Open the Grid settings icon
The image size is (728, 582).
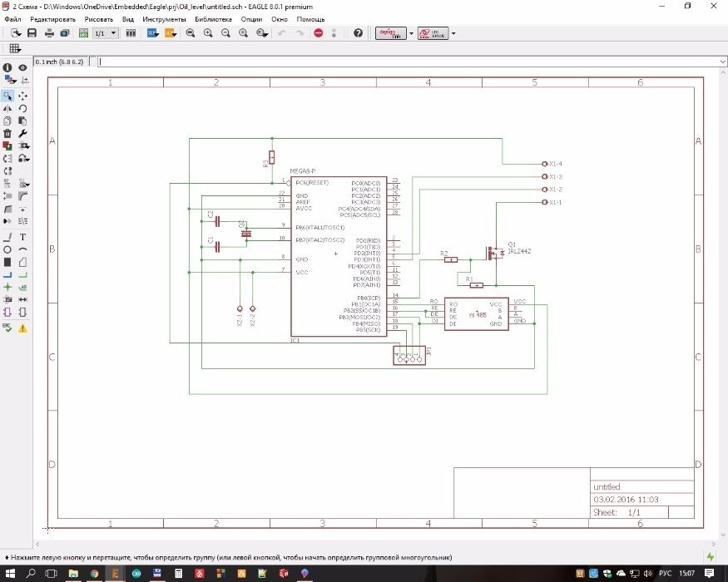coord(15,48)
